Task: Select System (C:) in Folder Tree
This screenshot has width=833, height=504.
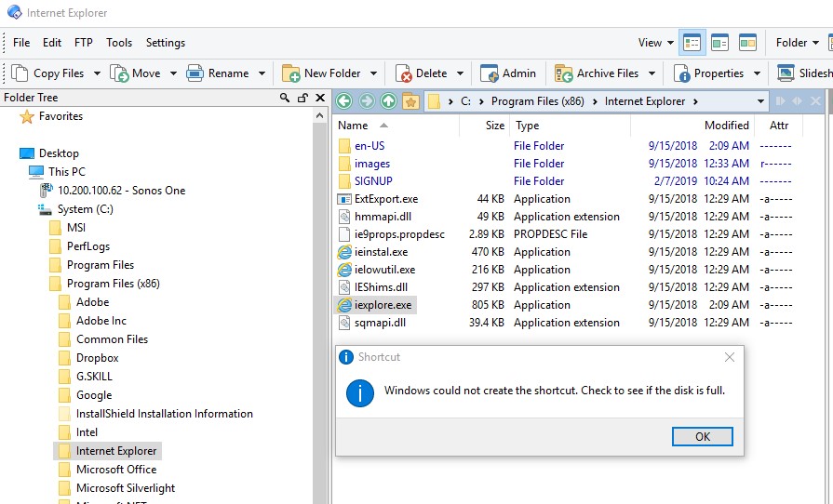Action: [85, 209]
